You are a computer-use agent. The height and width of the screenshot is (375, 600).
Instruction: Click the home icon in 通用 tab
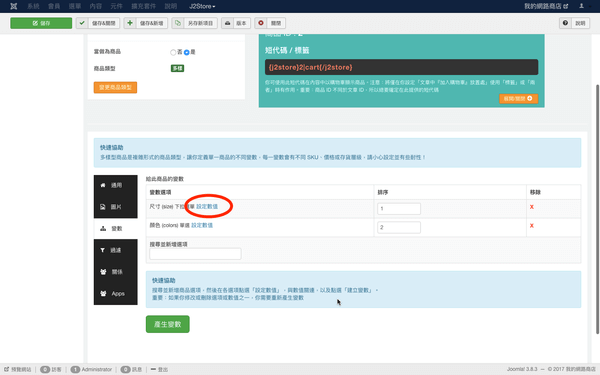[103, 185]
